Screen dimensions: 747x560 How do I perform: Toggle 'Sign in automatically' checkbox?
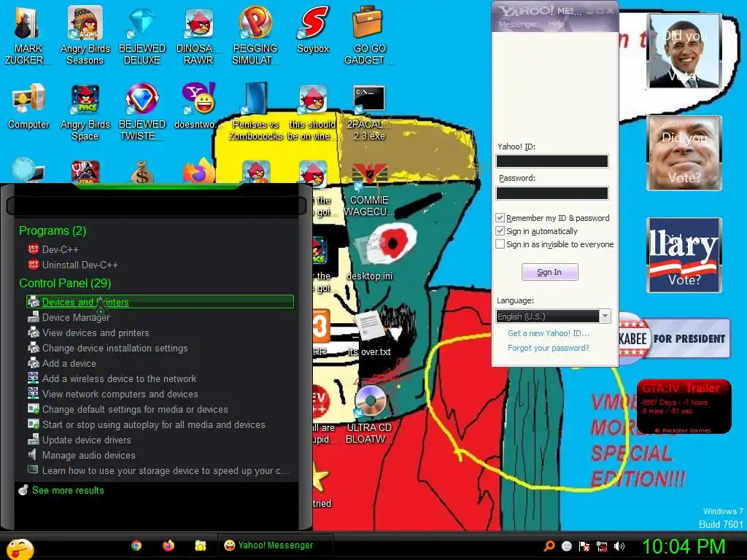tap(500, 231)
